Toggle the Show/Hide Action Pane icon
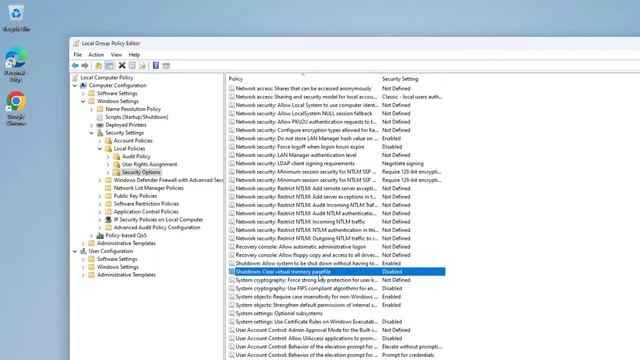Viewport: 640px width, 360px height. click(x=166, y=66)
